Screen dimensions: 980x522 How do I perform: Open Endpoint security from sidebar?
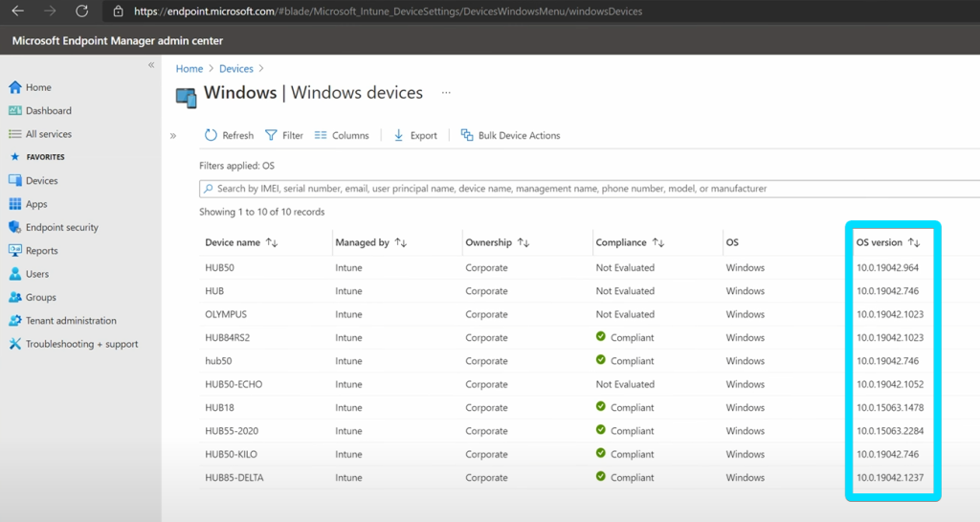[62, 228]
